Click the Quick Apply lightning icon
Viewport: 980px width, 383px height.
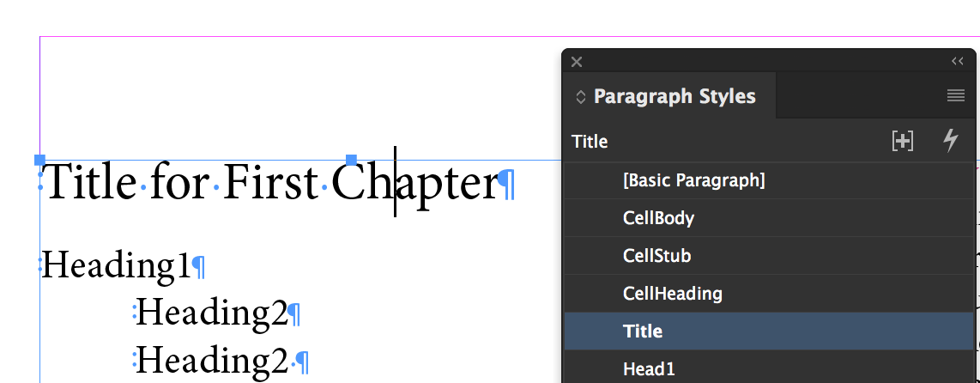(950, 142)
